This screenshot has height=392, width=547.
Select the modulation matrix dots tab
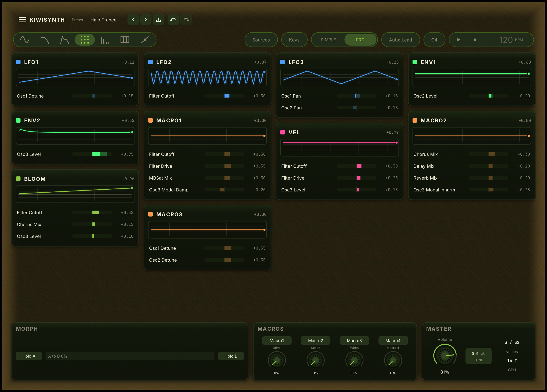tap(85, 40)
